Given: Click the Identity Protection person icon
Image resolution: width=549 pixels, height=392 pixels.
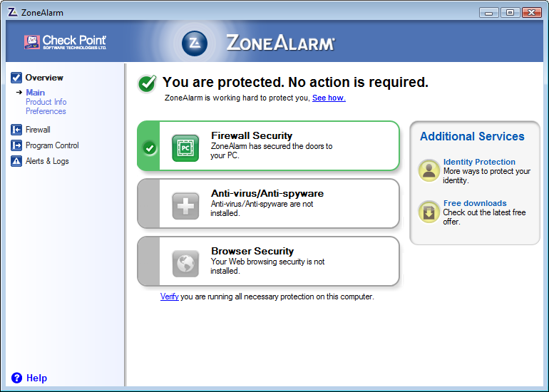Looking at the screenshot, I should click(429, 170).
